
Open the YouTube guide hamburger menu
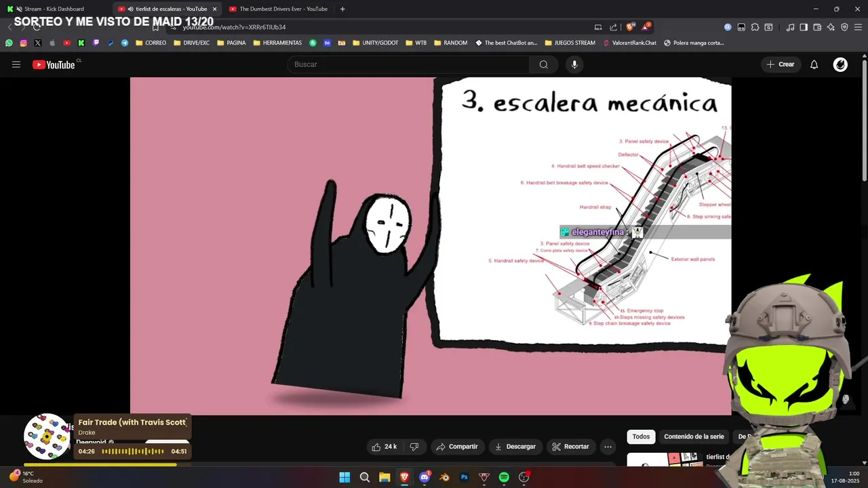click(x=16, y=64)
